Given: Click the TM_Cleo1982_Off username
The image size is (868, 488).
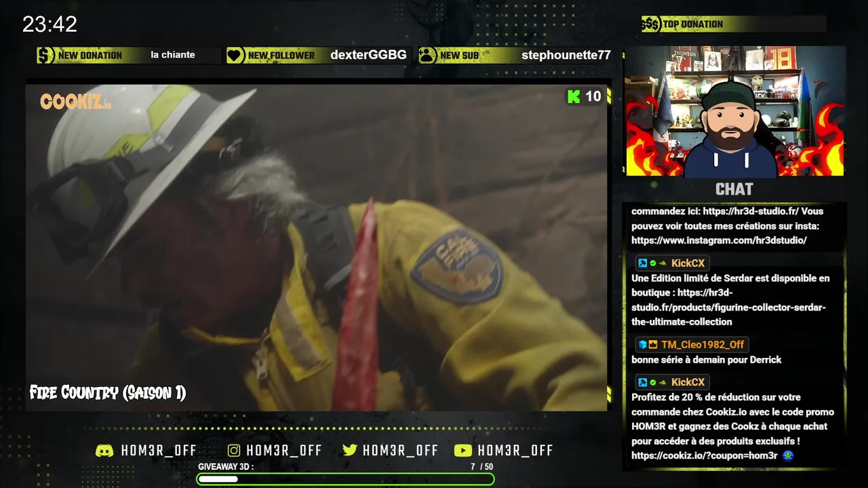Looking at the screenshot, I should point(703,344).
